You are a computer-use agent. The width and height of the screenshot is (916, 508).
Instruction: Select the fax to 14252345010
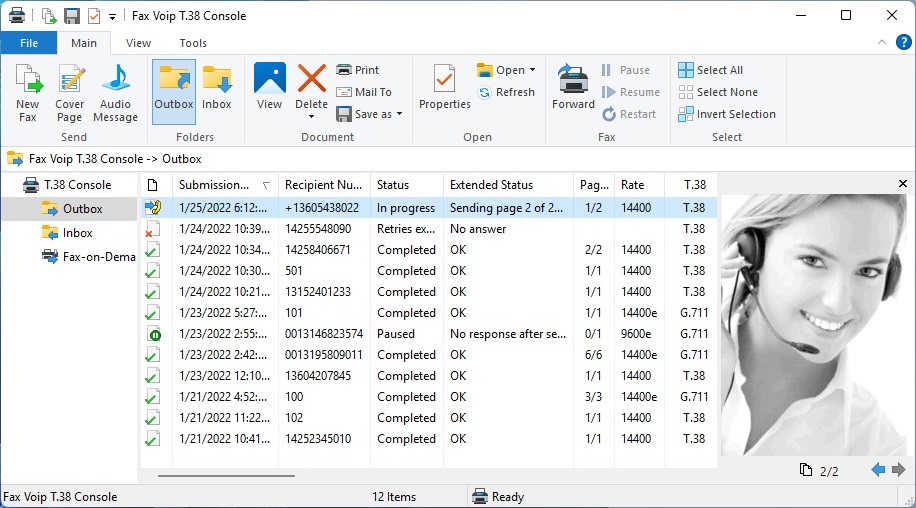click(x=429, y=439)
